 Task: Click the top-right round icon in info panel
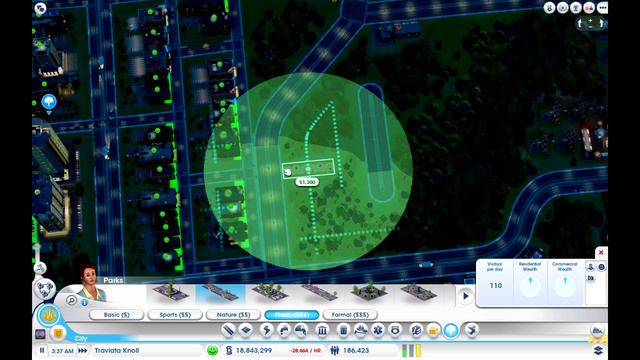coord(601,267)
